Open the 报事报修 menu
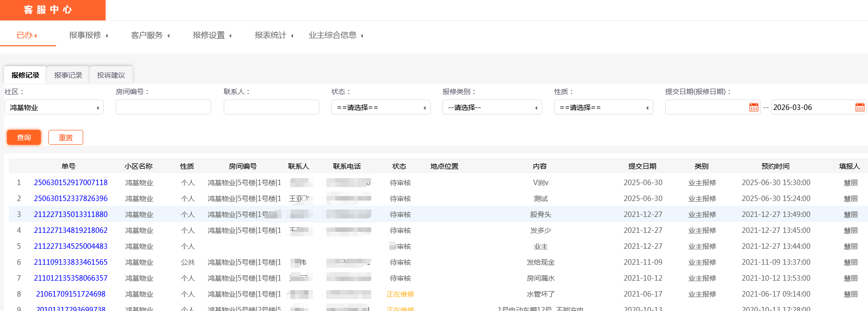This screenshot has height=311, width=868. 88,35
